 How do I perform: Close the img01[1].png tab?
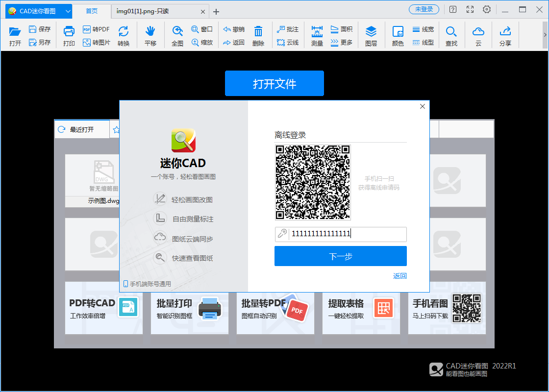click(203, 12)
